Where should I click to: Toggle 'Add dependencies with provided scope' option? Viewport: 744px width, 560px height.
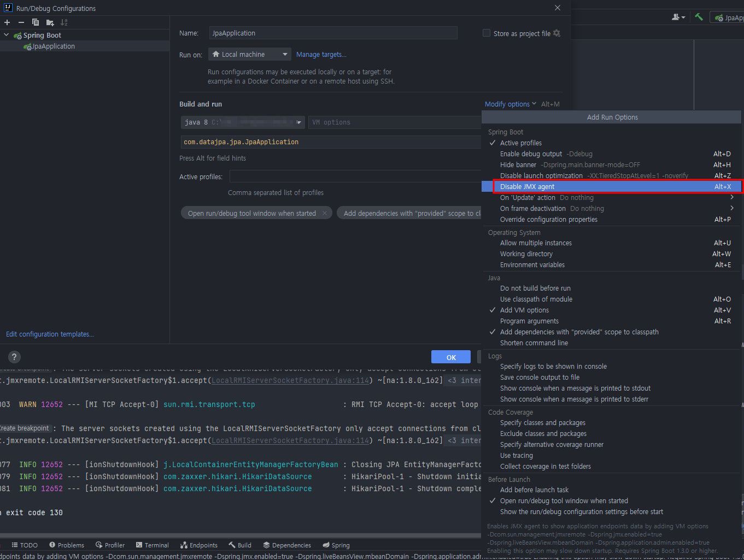coord(611,332)
